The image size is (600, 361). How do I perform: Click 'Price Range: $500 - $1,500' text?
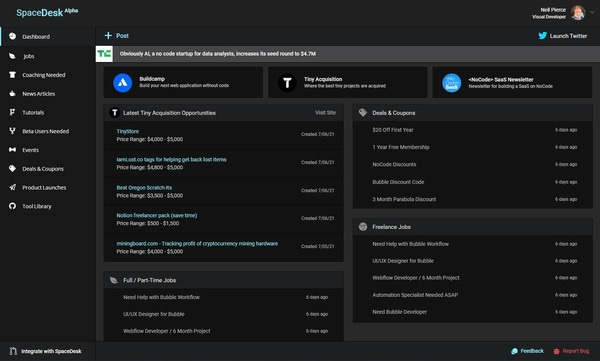(147, 224)
